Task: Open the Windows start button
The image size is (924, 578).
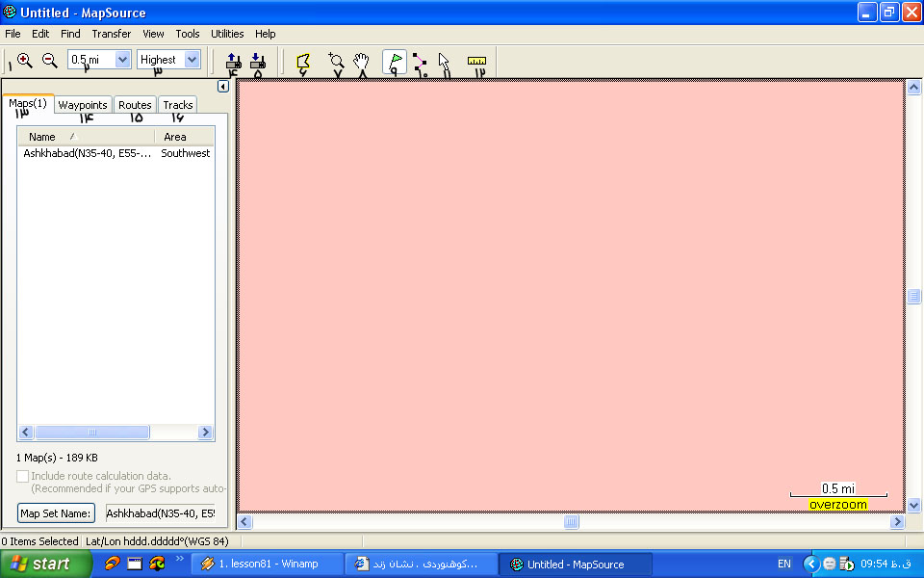Action: [40, 564]
